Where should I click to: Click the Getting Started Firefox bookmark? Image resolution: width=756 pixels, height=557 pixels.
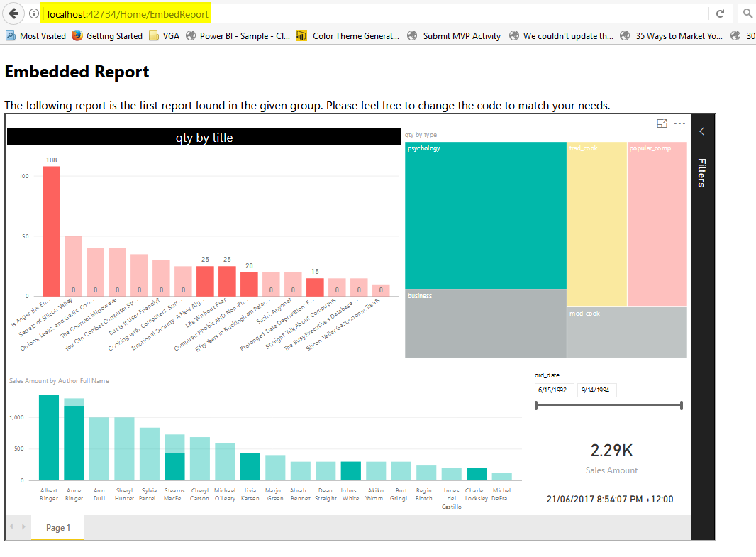coord(107,36)
